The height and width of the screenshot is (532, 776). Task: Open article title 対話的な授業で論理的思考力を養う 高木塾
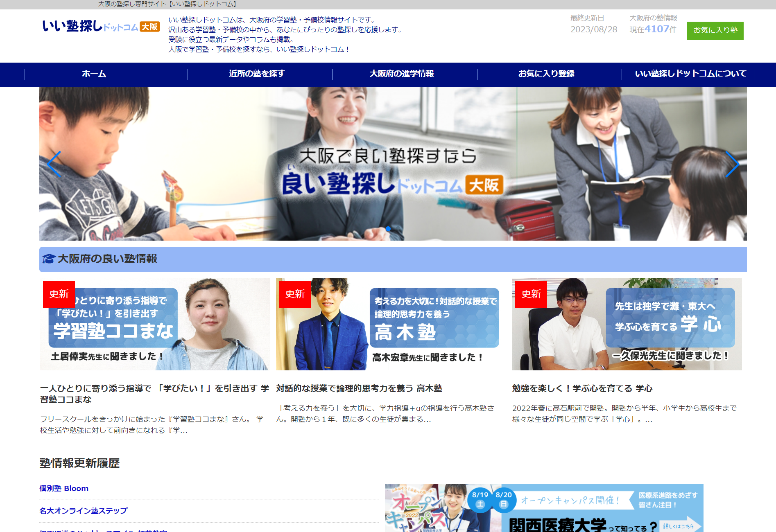359,388
